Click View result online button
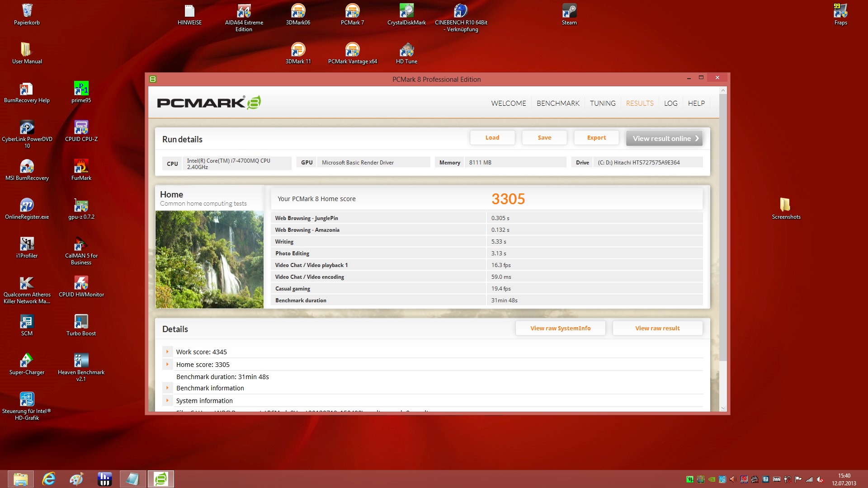 pyautogui.click(x=665, y=139)
